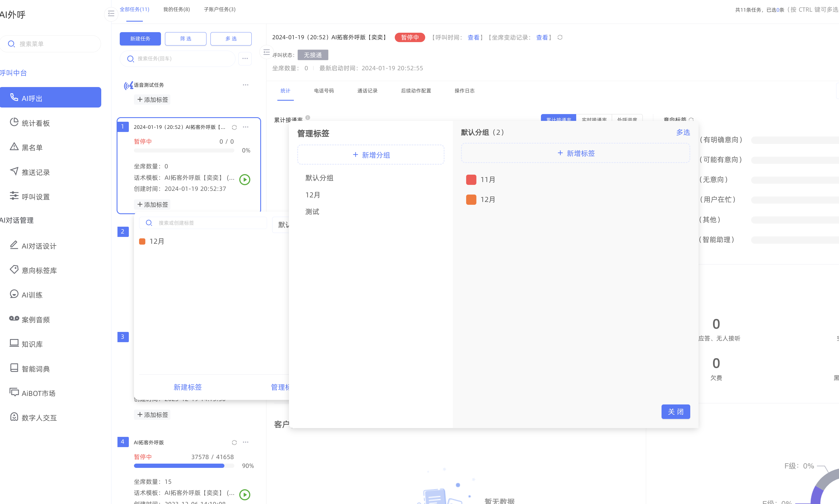
Task: Click orange swatch of 12月 tag in 默认分组
Action: [471, 200]
